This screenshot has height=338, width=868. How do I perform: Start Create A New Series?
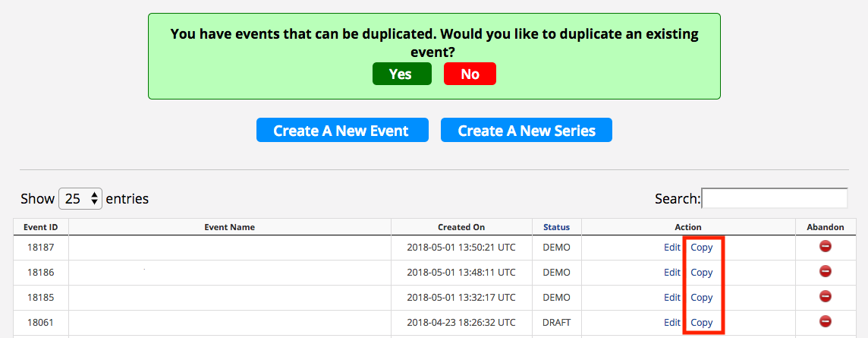click(527, 130)
